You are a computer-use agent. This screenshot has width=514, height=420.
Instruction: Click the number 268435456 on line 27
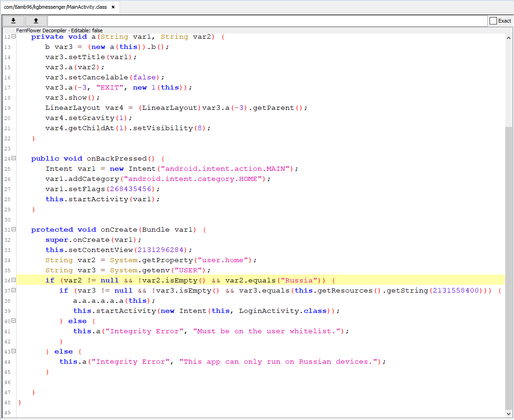click(x=131, y=189)
